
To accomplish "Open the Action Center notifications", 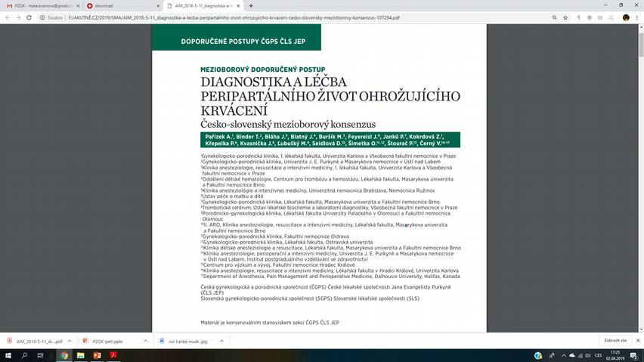I will pyautogui.click(x=634, y=355).
